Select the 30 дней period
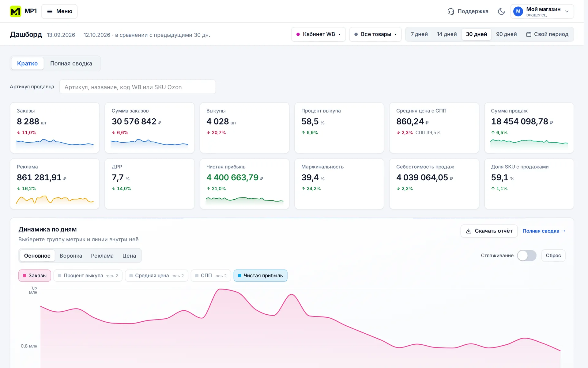Image resolution: width=588 pixels, height=368 pixels. coord(476,34)
